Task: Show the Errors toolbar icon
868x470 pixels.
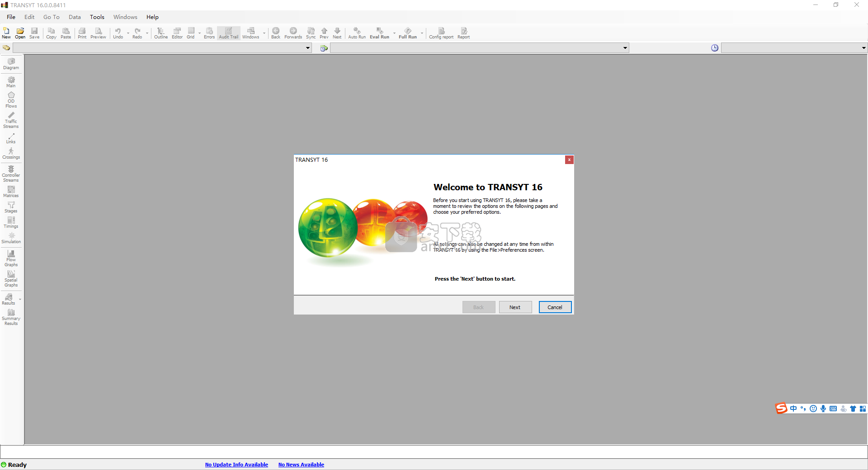Action: point(209,33)
